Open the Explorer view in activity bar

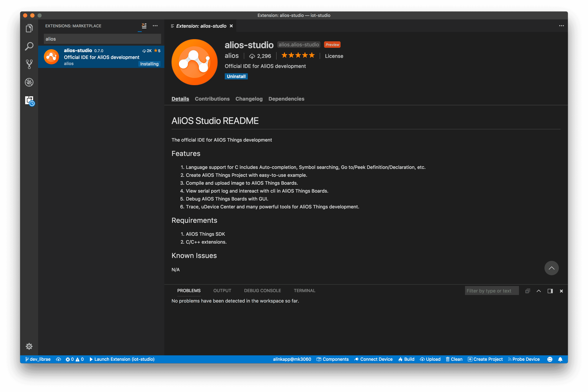click(29, 28)
